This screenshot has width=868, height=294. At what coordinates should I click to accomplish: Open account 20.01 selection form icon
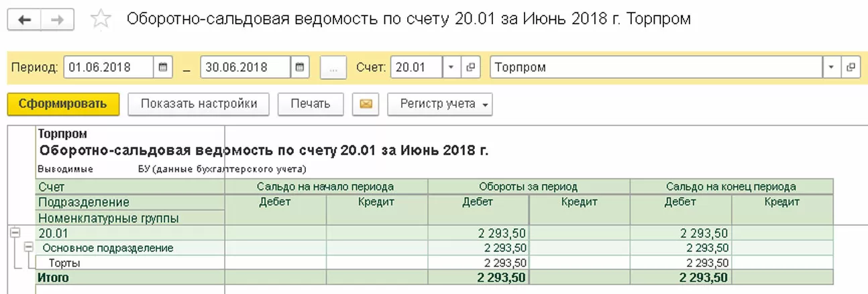[470, 67]
